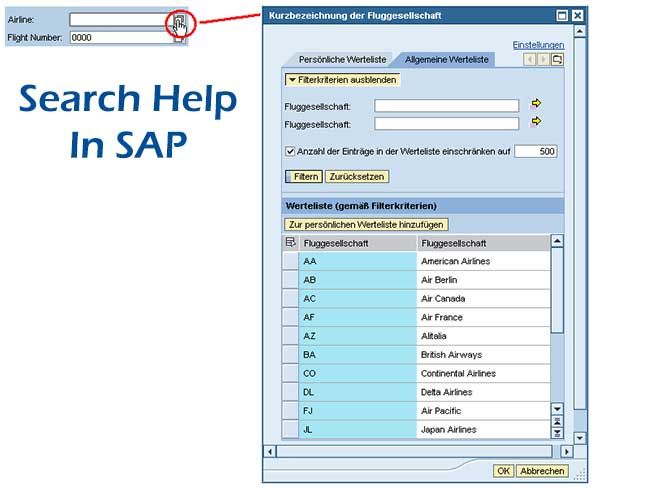Select the row marker for AZ
Screen dimensions: 650x488
coord(291,336)
